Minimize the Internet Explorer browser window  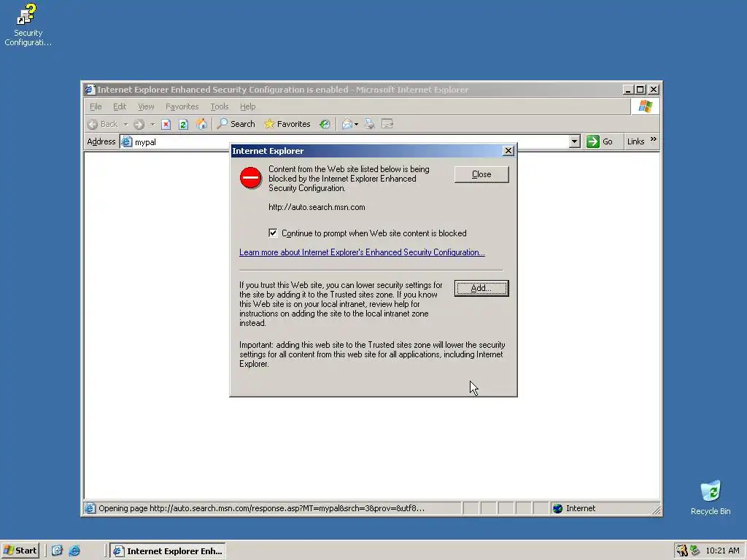tap(628, 90)
